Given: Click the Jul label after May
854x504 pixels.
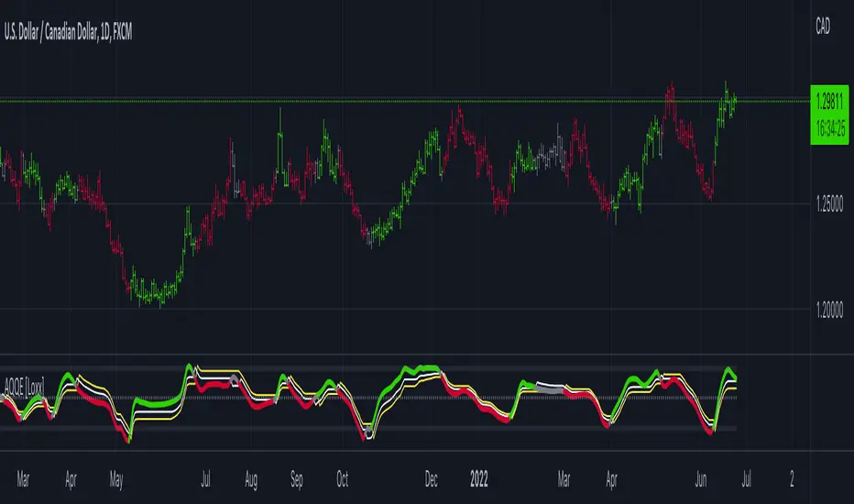Looking at the screenshot, I should pos(205,479).
